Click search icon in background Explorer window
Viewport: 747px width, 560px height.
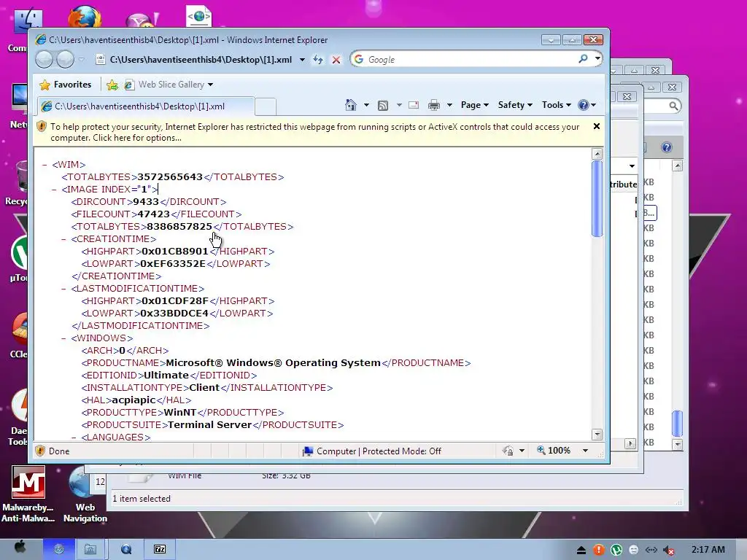click(x=673, y=106)
